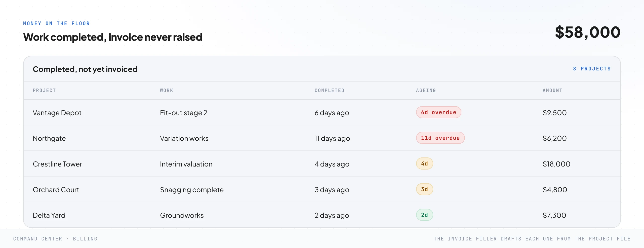Click 'Snagging complete' work cell
644x248 pixels.
point(192,190)
